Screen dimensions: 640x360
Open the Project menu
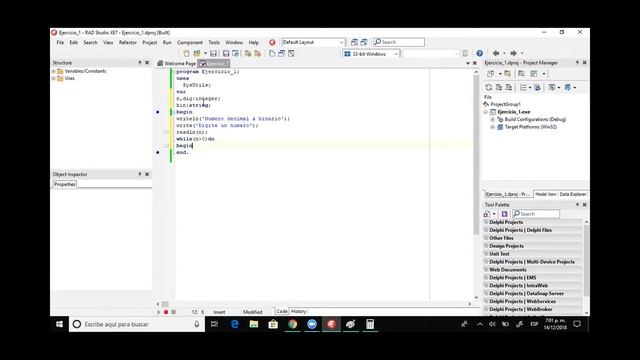pyautogui.click(x=149, y=42)
